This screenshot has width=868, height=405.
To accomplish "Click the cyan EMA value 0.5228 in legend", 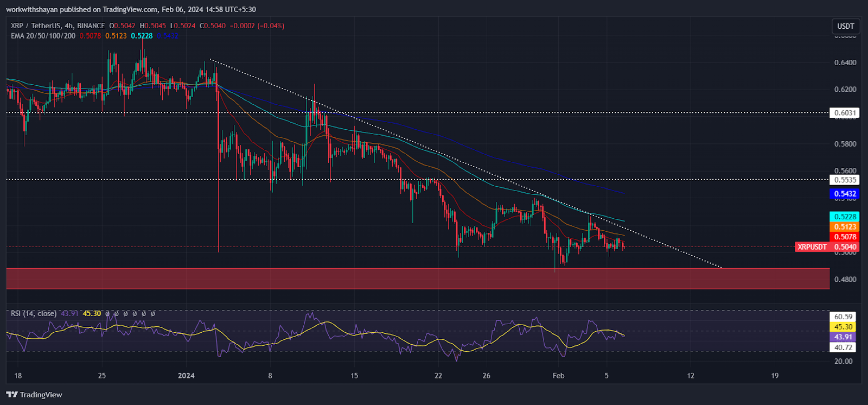I will 142,36.
